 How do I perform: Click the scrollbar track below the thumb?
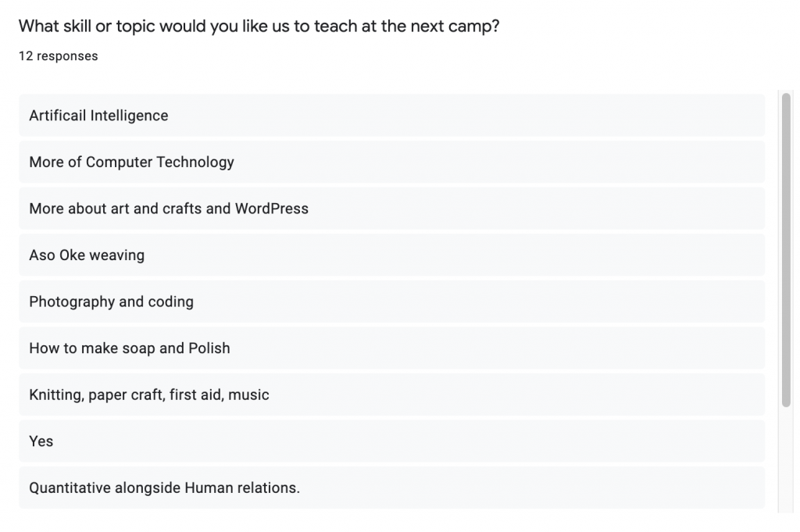(786, 461)
